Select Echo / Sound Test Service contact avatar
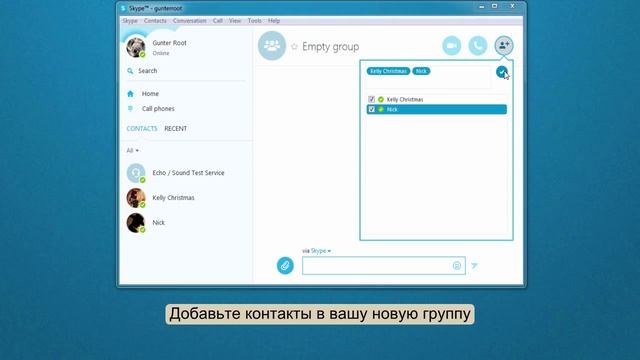640x360 pixels. click(x=136, y=173)
